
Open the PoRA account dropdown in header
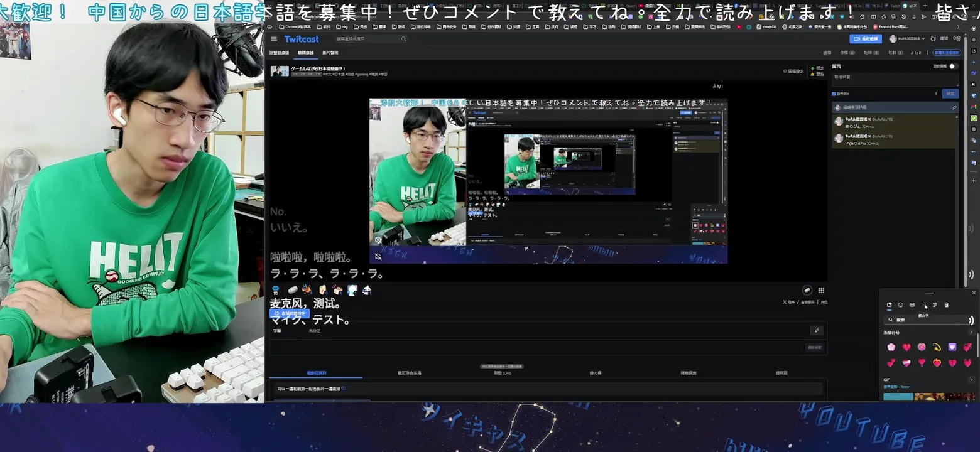[x=907, y=39]
